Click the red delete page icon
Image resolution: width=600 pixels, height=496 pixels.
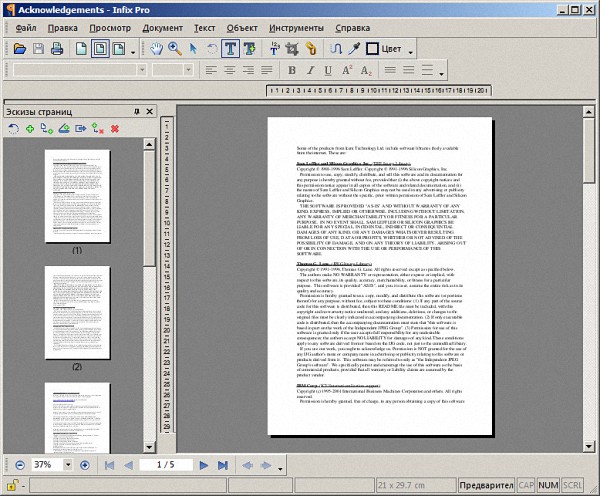[x=115, y=129]
